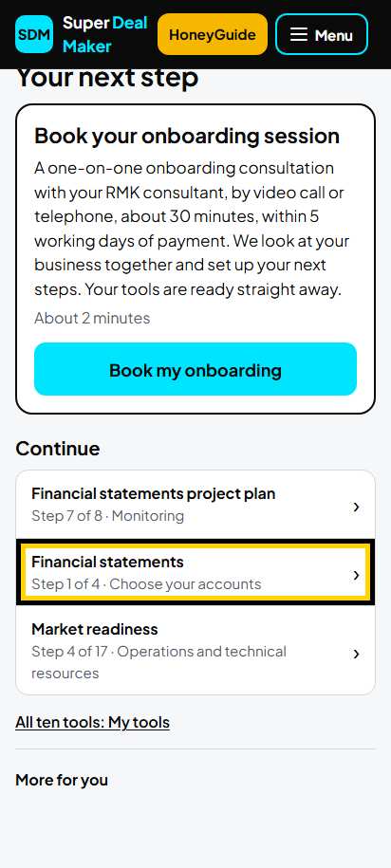Click the SDM logo icon

34,34
